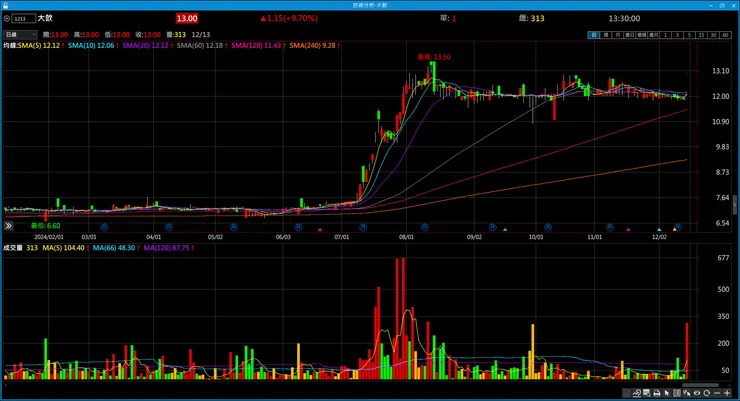Click the leftmost dim icon in bottom toolbar

pyautogui.click(x=627, y=393)
